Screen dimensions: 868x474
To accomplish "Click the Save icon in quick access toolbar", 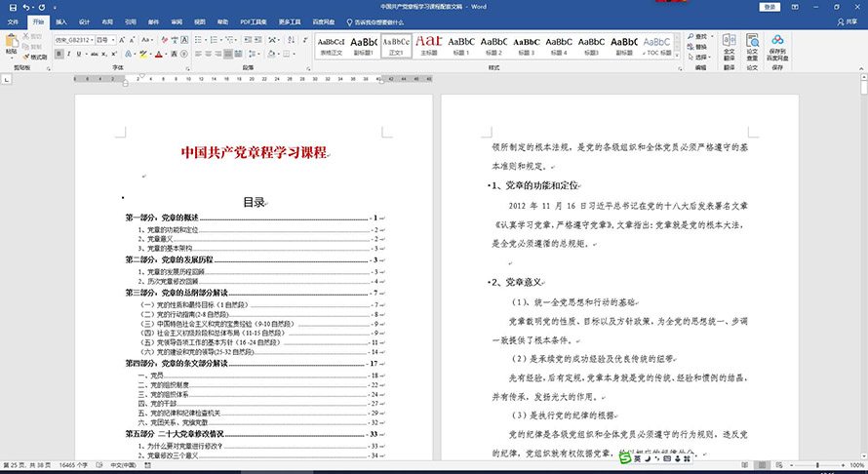I will point(13,7).
